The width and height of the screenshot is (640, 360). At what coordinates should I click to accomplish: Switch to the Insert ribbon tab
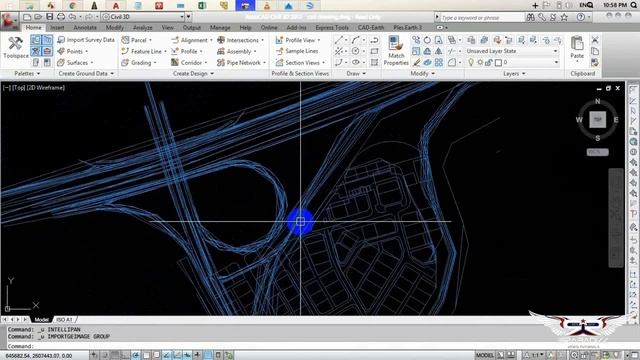coord(57,27)
